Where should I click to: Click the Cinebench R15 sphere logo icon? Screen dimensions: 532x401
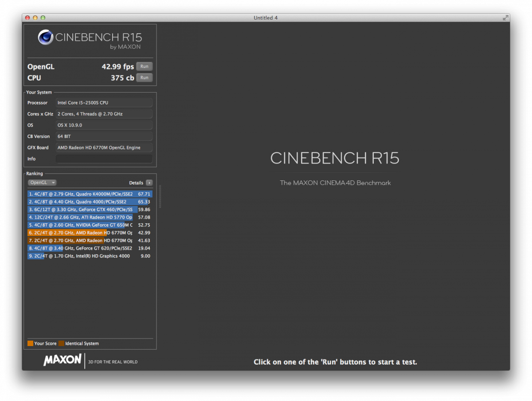point(46,37)
